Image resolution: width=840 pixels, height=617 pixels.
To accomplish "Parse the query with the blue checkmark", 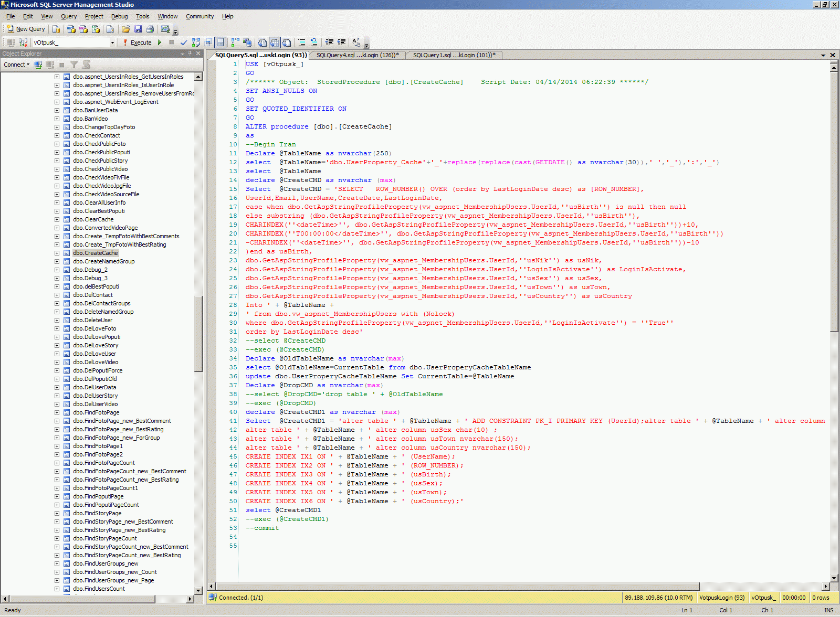I will (184, 42).
